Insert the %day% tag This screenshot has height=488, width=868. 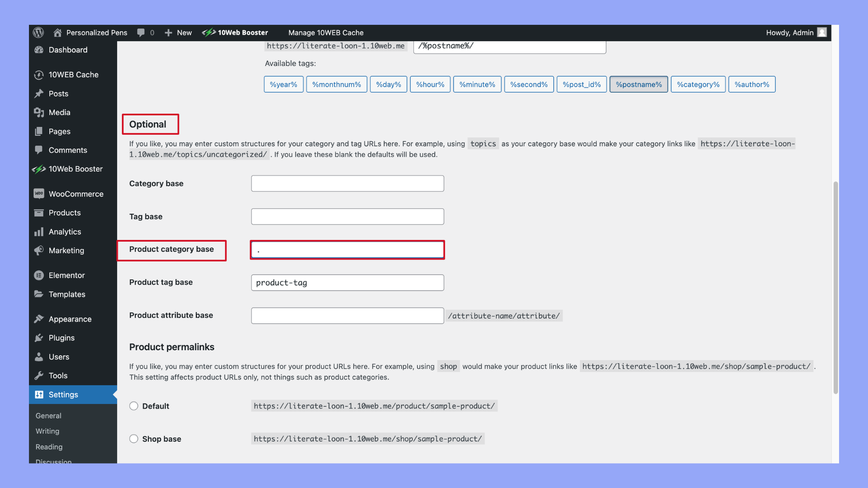tap(388, 84)
